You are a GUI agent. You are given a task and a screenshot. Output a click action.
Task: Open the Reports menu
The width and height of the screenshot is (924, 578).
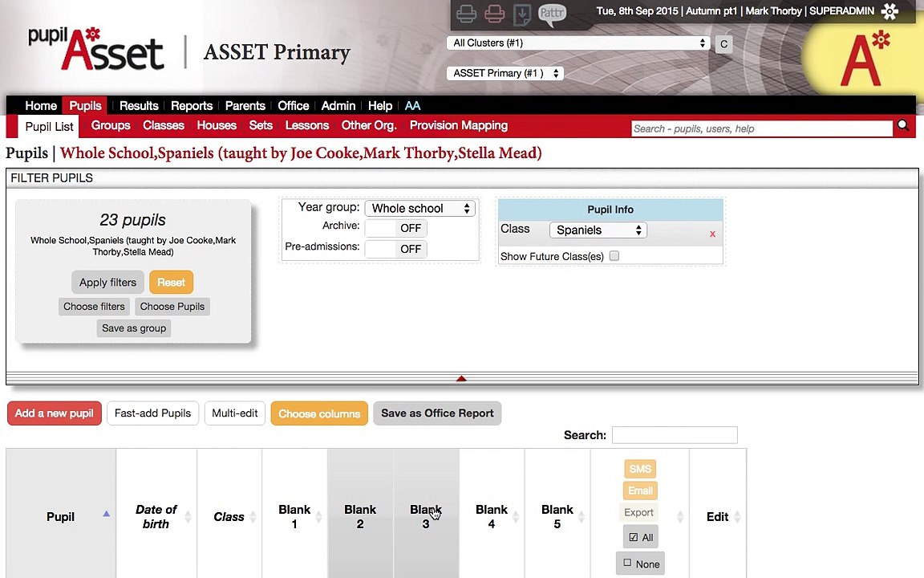[x=192, y=106]
